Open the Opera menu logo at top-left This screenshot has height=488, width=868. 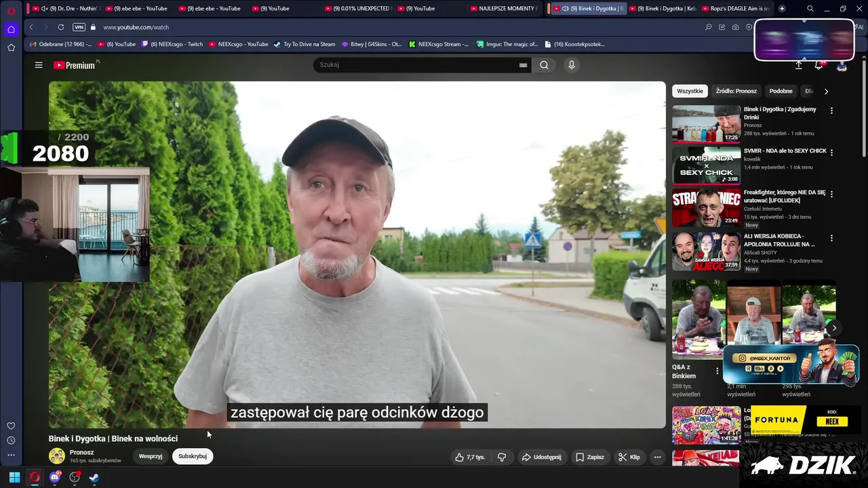point(11,10)
